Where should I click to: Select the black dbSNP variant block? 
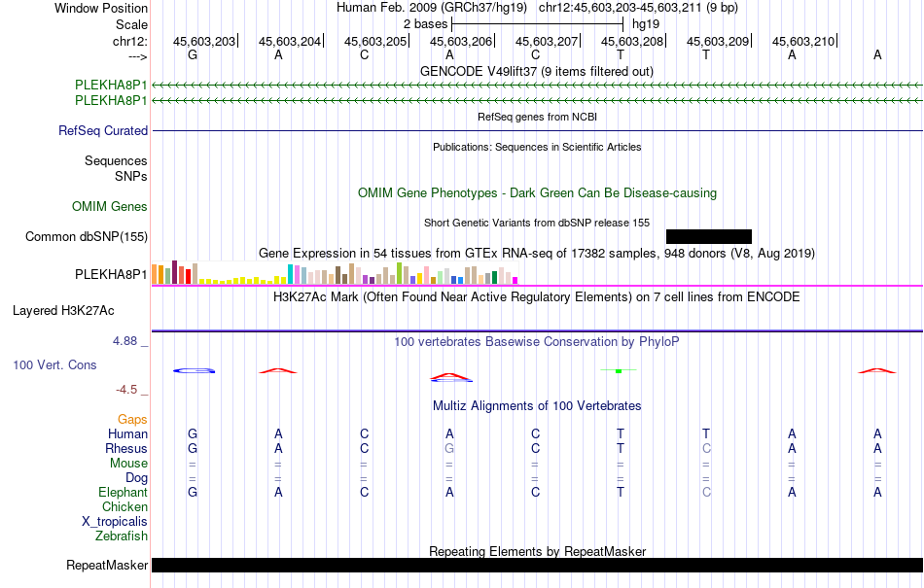pyautogui.click(x=709, y=236)
